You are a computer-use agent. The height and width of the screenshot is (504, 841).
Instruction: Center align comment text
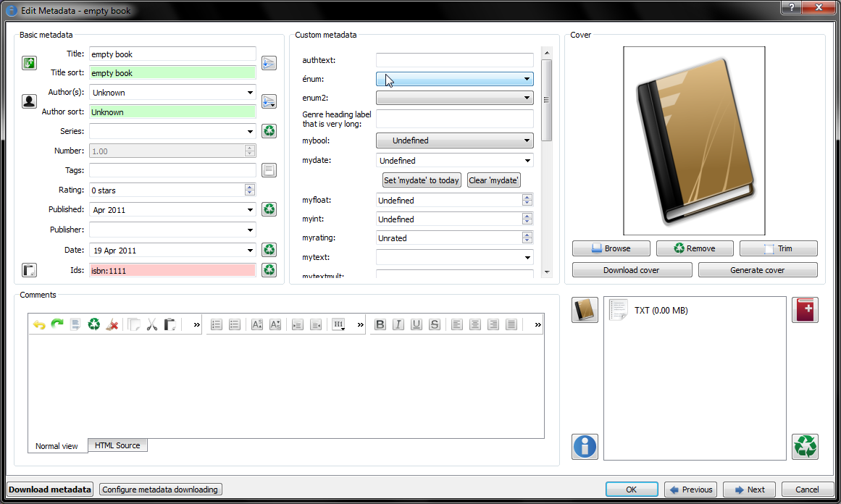pyautogui.click(x=475, y=324)
